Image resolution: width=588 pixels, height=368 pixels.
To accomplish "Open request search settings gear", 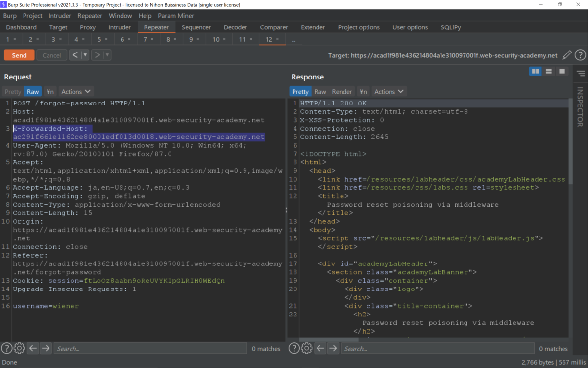I will pyautogui.click(x=19, y=348).
